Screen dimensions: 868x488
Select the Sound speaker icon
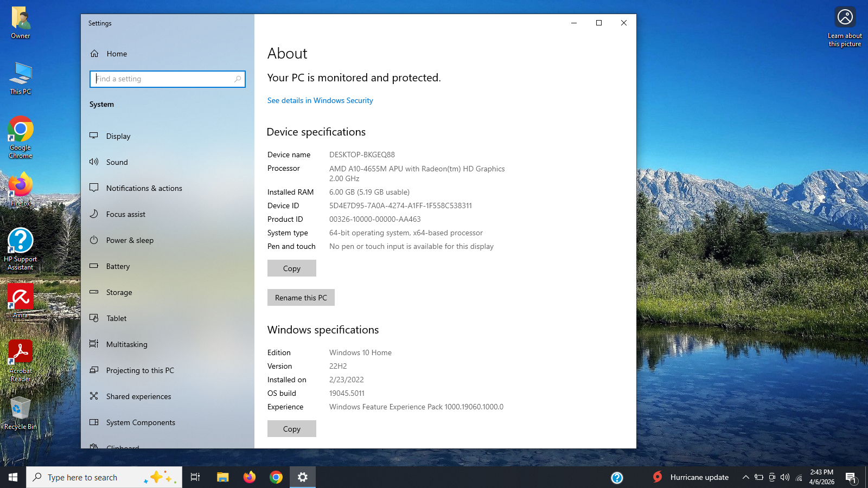point(94,162)
